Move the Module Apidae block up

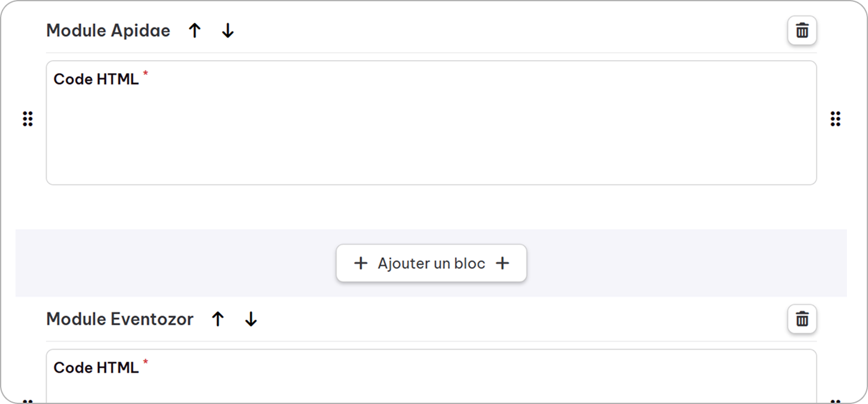(x=195, y=30)
